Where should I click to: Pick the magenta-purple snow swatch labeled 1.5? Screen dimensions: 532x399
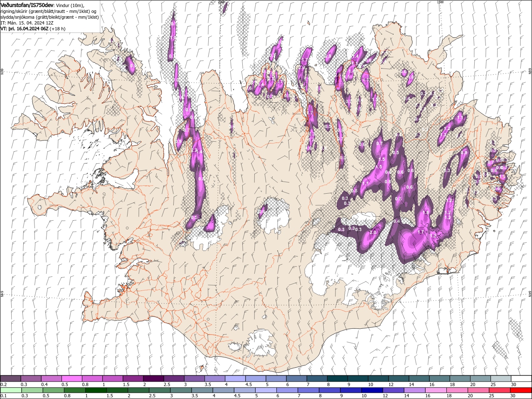(x=133, y=379)
